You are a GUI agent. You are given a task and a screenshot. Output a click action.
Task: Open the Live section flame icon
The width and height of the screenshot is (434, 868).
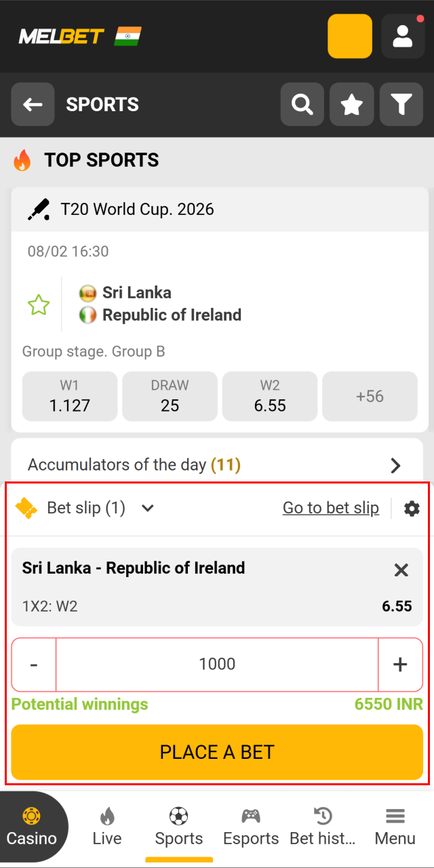click(106, 827)
